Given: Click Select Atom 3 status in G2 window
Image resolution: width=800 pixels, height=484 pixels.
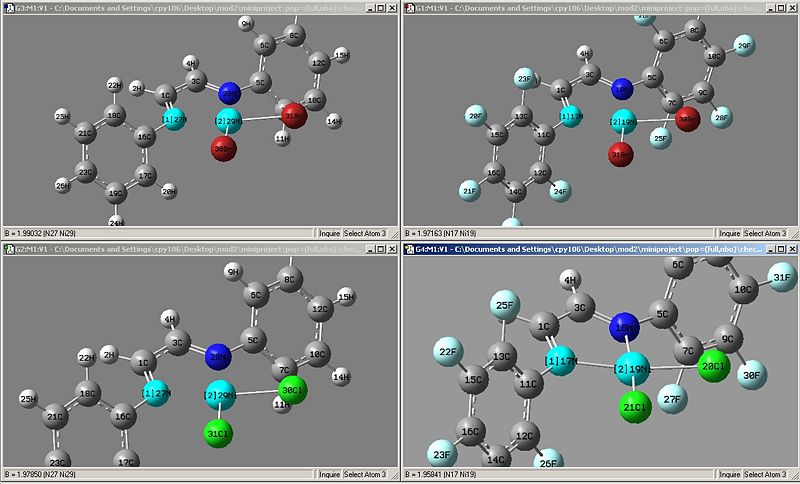Looking at the screenshot, I should [365, 474].
